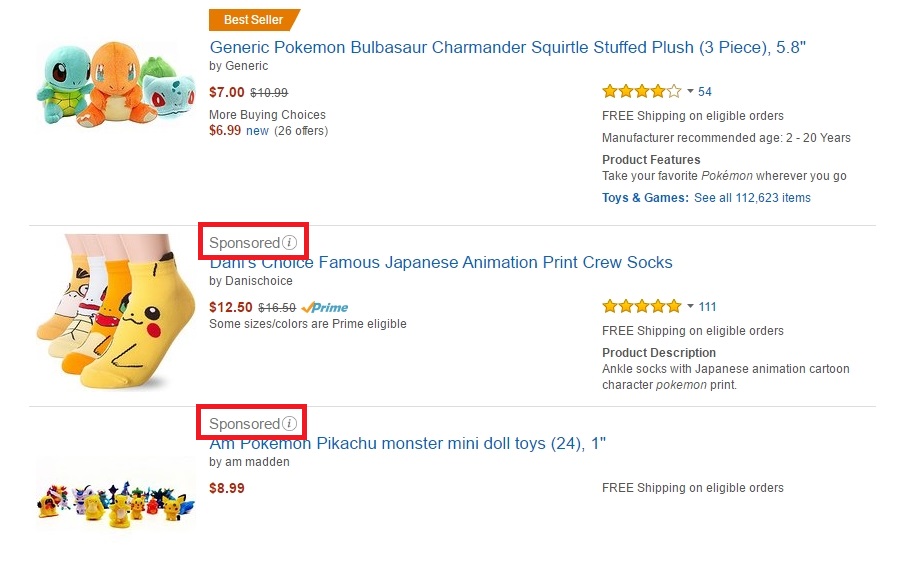Click star rating of Pokemon plush listing

[641, 92]
